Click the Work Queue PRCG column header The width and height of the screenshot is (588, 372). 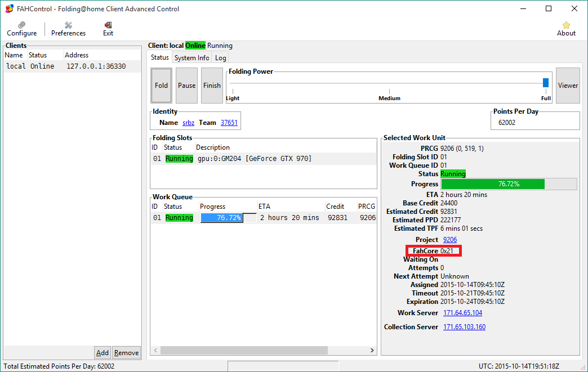367,207
